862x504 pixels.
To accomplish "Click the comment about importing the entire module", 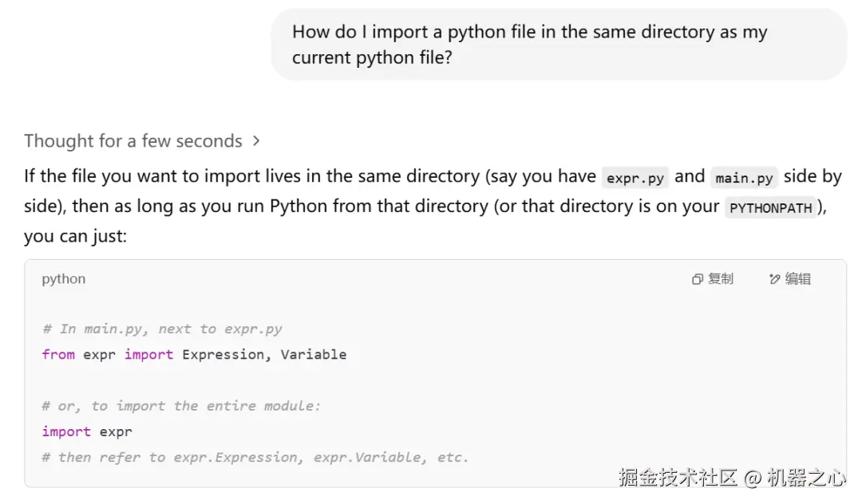I will point(181,406).
